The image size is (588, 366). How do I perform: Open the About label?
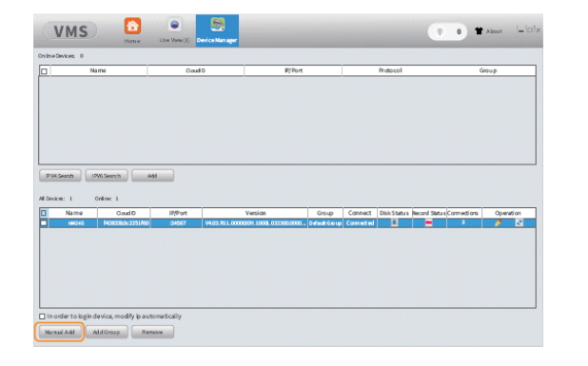click(x=494, y=31)
